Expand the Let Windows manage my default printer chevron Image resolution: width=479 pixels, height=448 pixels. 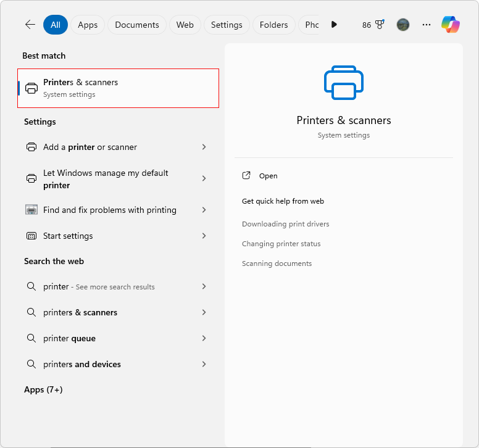click(204, 178)
